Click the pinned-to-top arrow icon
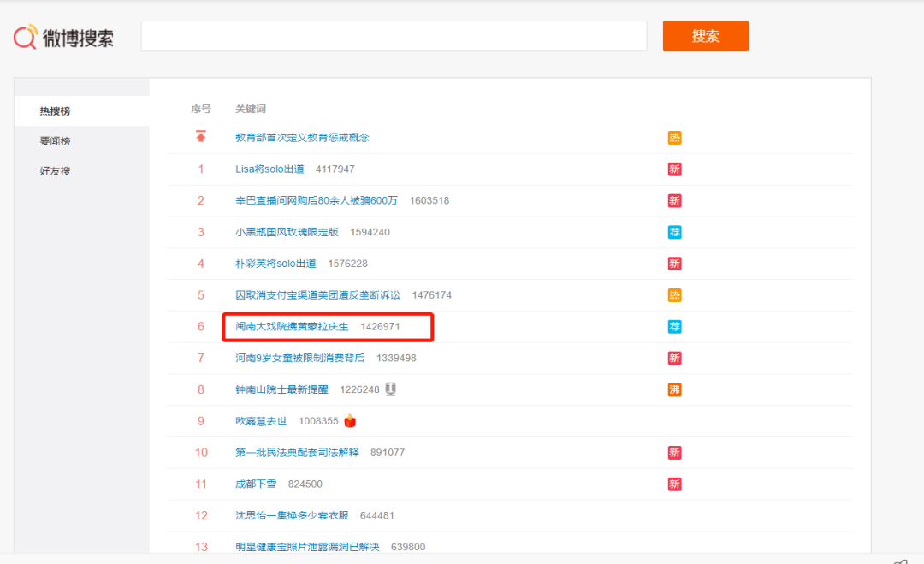 [201, 137]
